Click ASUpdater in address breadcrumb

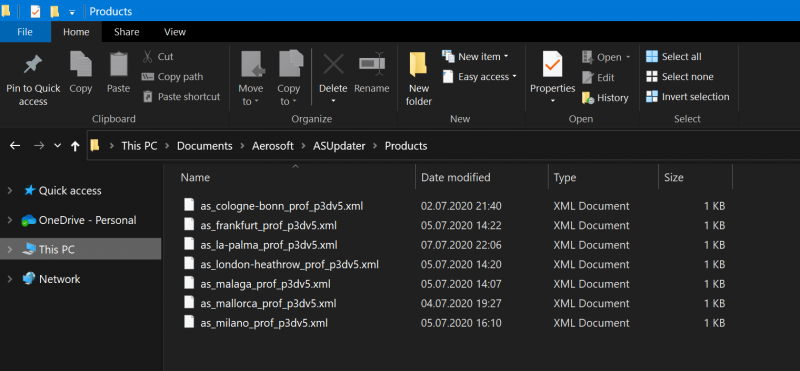click(x=339, y=146)
